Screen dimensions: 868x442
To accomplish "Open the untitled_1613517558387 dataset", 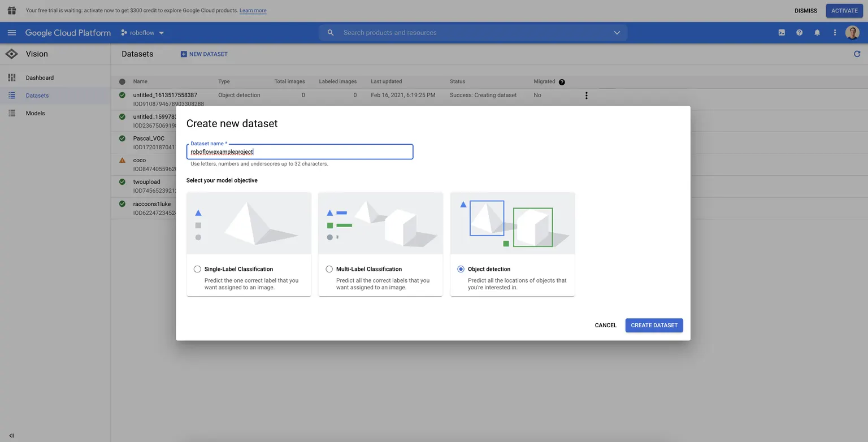I will tap(165, 95).
